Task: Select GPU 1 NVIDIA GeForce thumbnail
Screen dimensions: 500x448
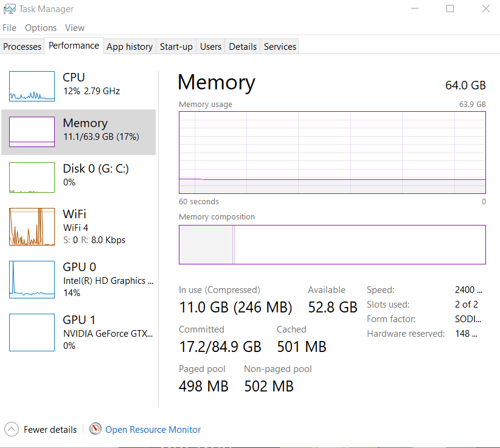Action: [32, 332]
